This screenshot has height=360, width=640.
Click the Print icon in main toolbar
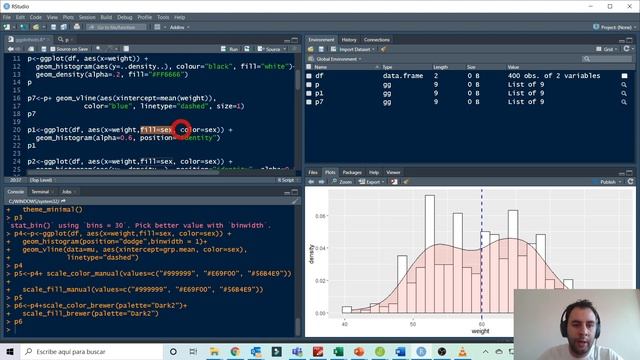click(x=77, y=27)
